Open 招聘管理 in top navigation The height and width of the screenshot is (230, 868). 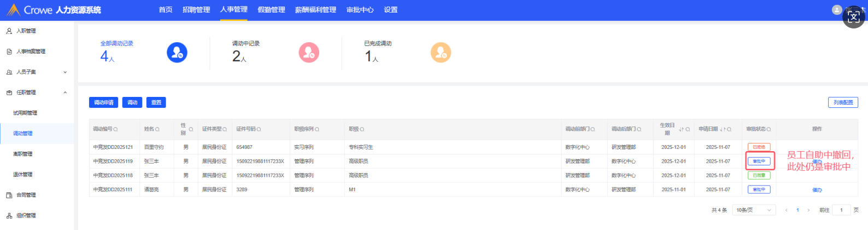click(x=196, y=10)
